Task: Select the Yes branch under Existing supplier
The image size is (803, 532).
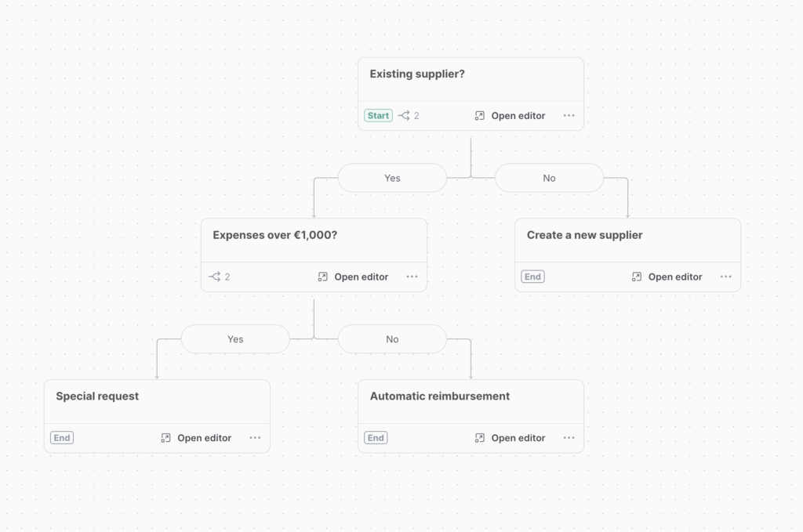Action: click(392, 178)
